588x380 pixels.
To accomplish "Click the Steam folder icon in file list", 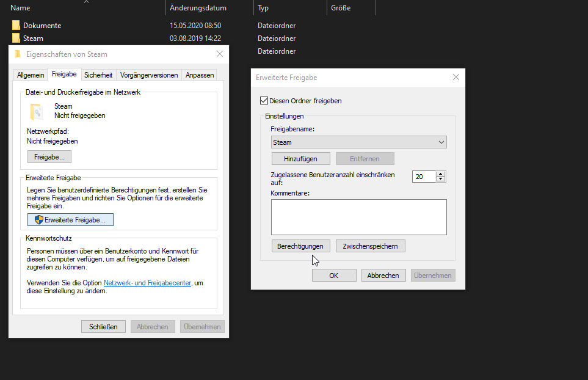I will pyautogui.click(x=16, y=38).
